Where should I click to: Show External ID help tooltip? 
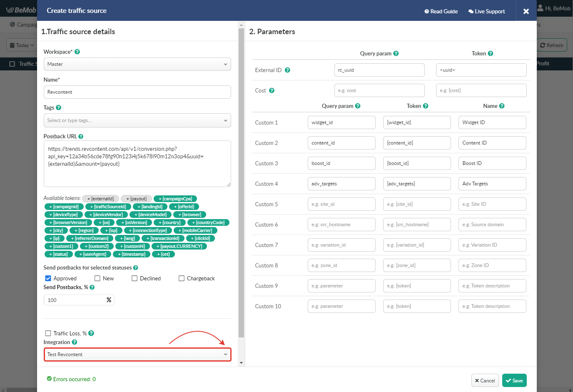pyautogui.click(x=287, y=70)
